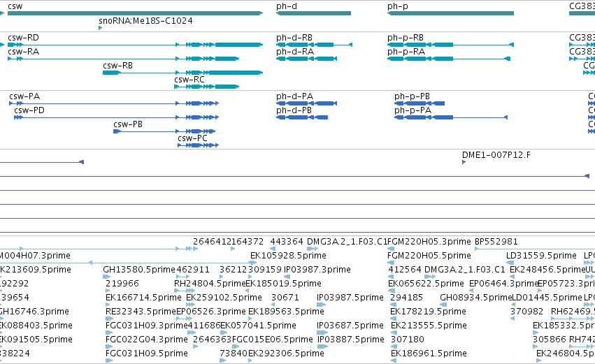
Task: Select the EP06526.3prime EST
Action: coord(211,312)
